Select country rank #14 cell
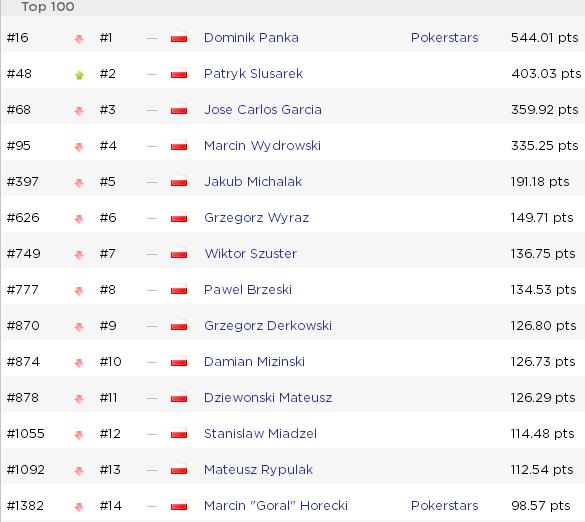 pyautogui.click(x=110, y=506)
